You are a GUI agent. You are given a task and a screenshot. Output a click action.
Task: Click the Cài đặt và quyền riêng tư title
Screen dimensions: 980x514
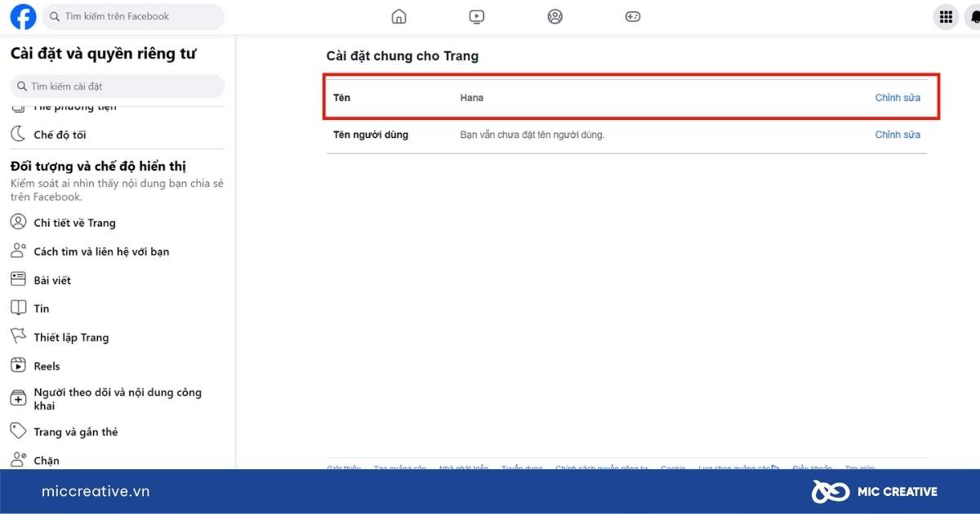point(103,54)
